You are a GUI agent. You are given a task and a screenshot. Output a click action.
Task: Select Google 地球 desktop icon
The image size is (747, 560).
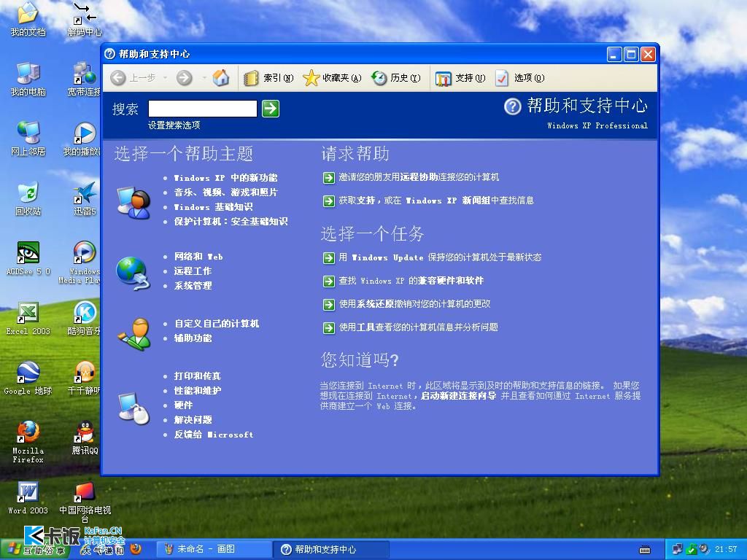(x=28, y=378)
